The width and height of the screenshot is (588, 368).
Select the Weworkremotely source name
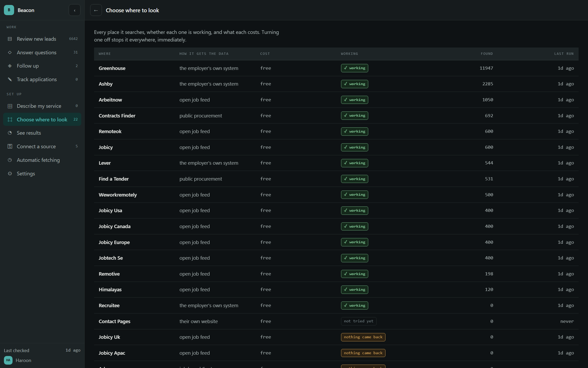pyautogui.click(x=118, y=195)
